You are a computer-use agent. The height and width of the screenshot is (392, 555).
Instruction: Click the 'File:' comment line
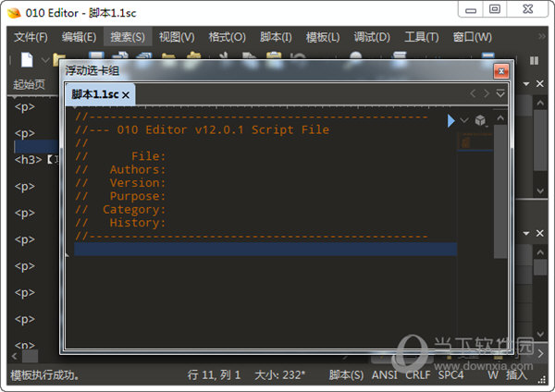[x=120, y=156]
